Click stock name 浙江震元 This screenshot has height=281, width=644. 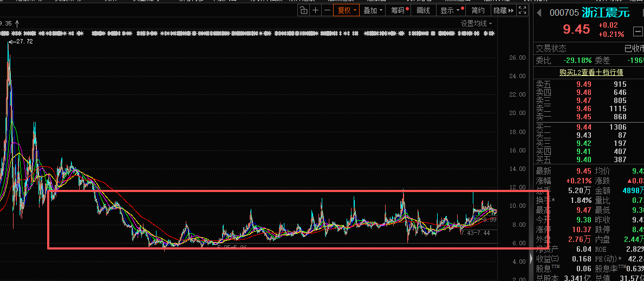(x=606, y=13)
